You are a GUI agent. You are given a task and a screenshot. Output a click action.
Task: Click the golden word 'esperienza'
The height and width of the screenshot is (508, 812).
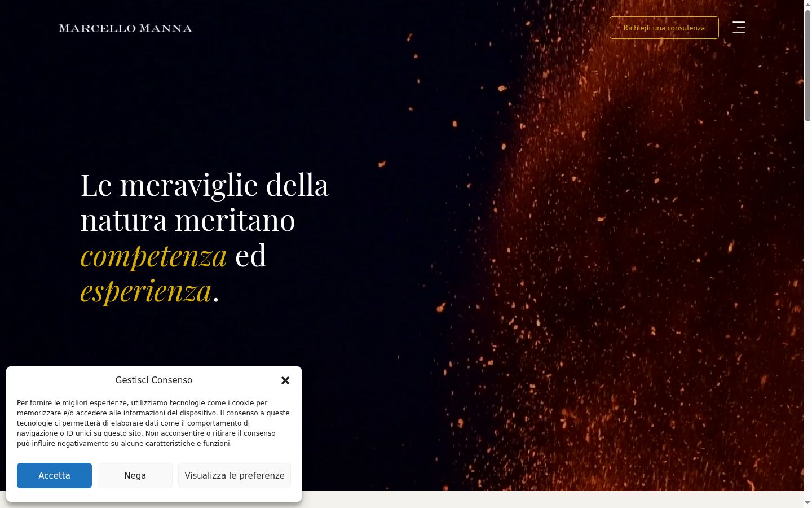(146, 291)
